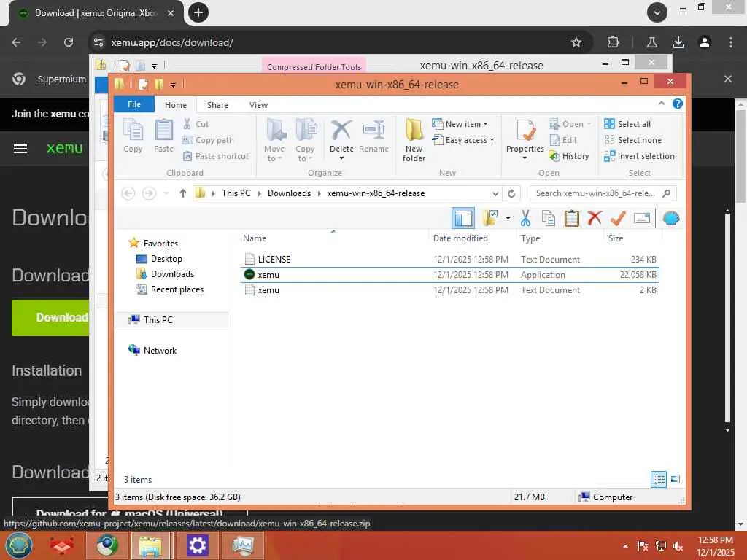
Task: Open the Classic Shell Start button
Action: pos(18,545)
